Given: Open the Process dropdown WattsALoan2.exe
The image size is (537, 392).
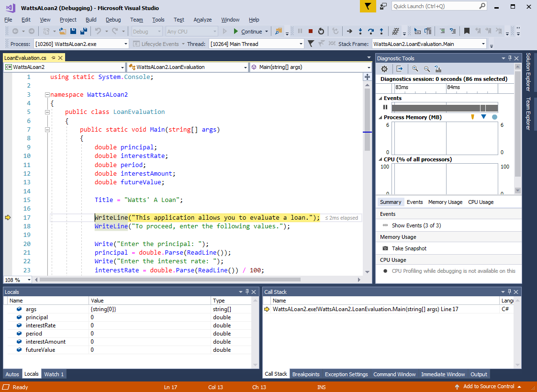Looking at the screenshot, I should tap(81, 44).
